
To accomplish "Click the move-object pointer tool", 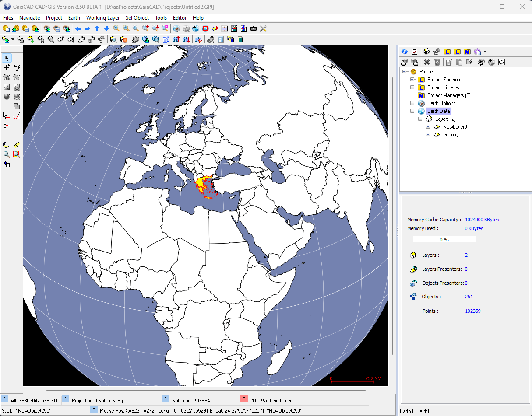I will 7,116.
